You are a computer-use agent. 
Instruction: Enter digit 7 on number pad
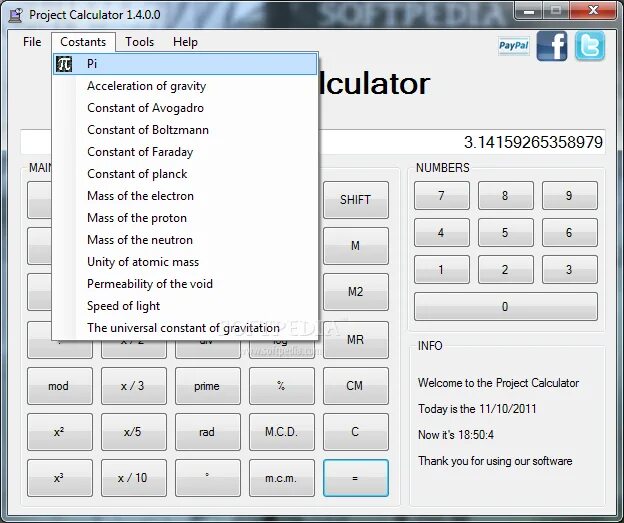click(442, 195)
